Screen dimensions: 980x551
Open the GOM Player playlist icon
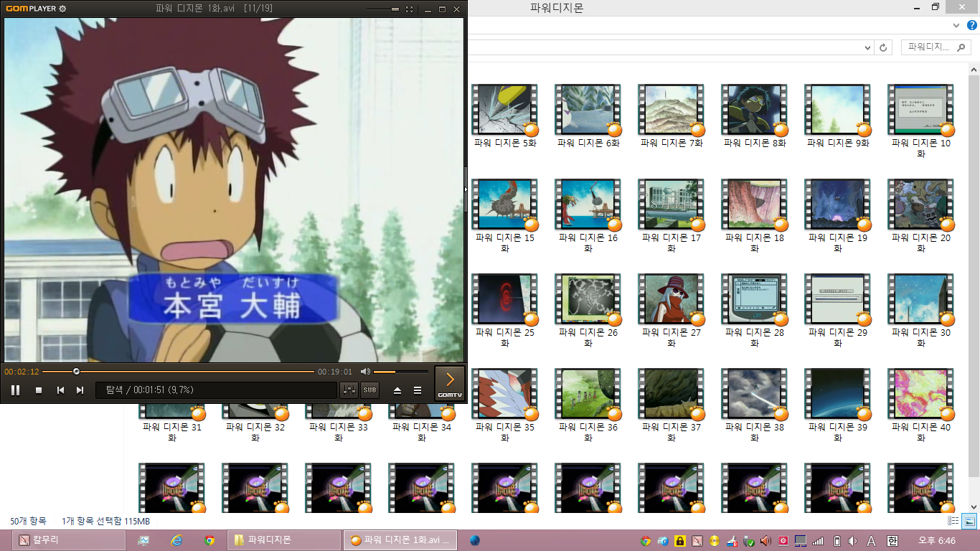pyautogui.click(x=418, y=390)
